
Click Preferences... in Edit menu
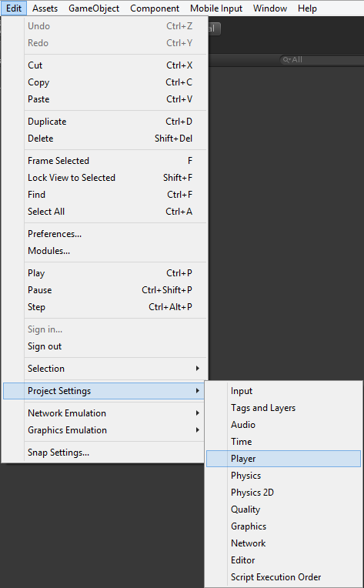pos(104,234)
